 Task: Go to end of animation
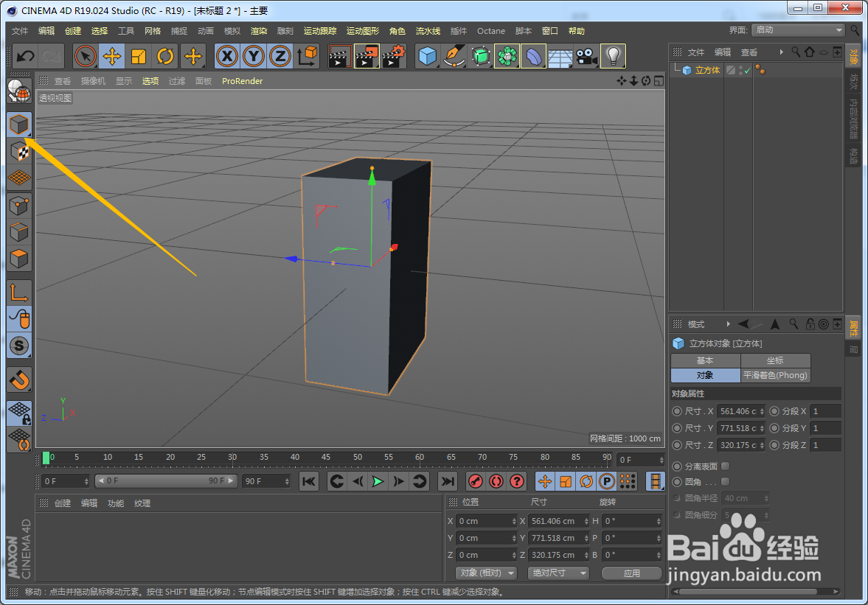tap(448, 481)
